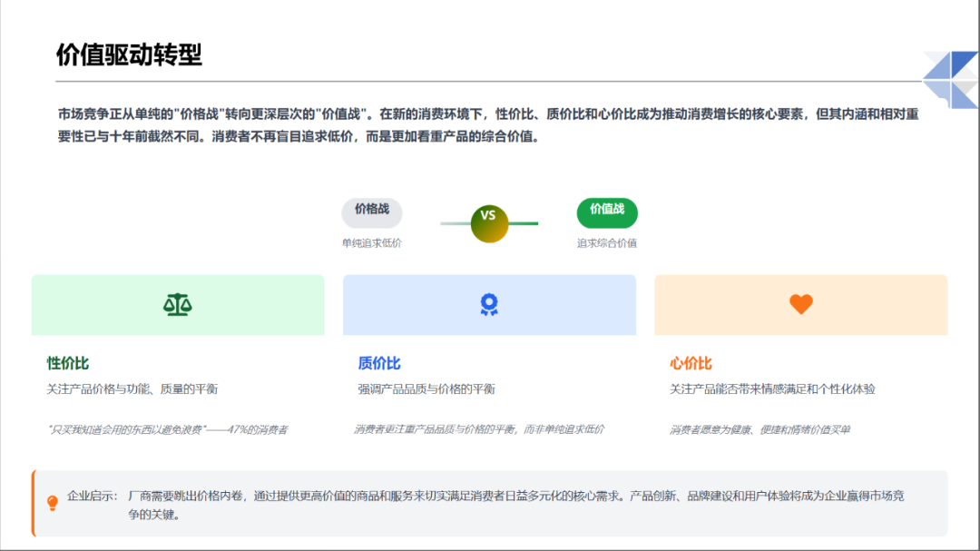Screen dimensions: 980x551
Task: Click the 强调产品品质与价格的平衡 description
Action: (x=426, y=389)
